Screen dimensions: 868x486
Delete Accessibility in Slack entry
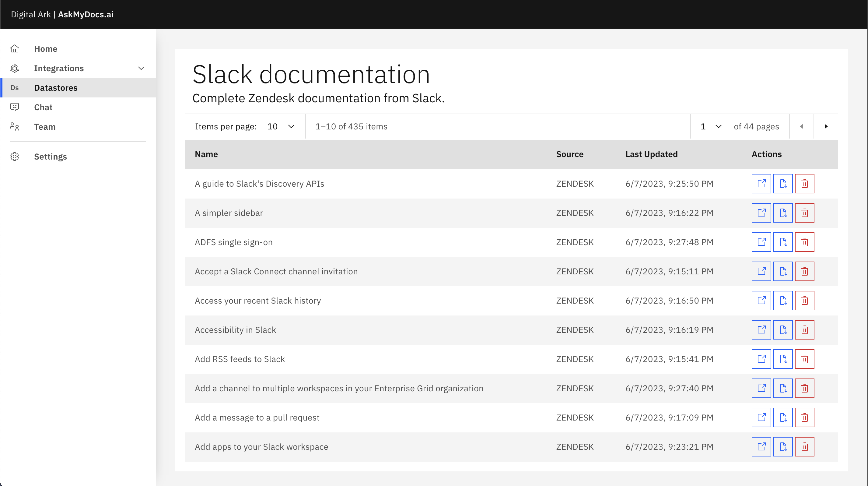(804, 330)
